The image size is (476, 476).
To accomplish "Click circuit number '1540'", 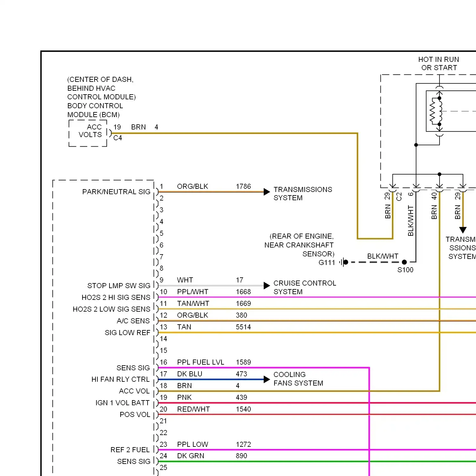I will pyautogui.click(x=243, y=409).
